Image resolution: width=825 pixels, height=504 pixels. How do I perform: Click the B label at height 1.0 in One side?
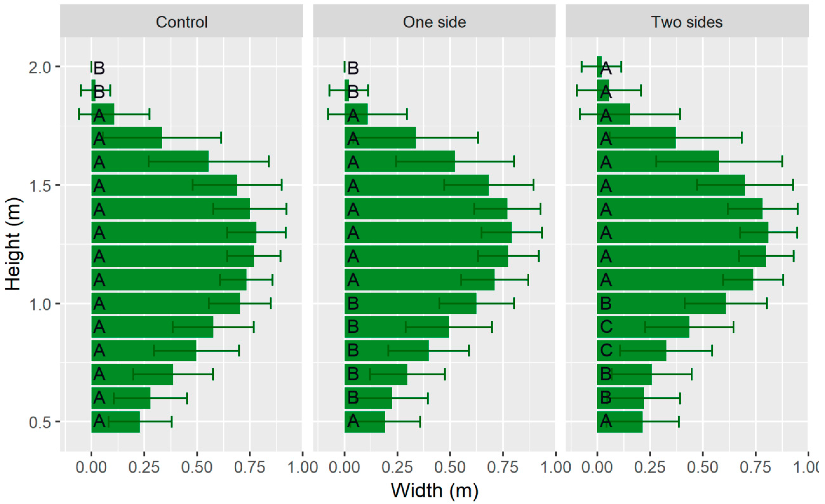click(353, 303)
